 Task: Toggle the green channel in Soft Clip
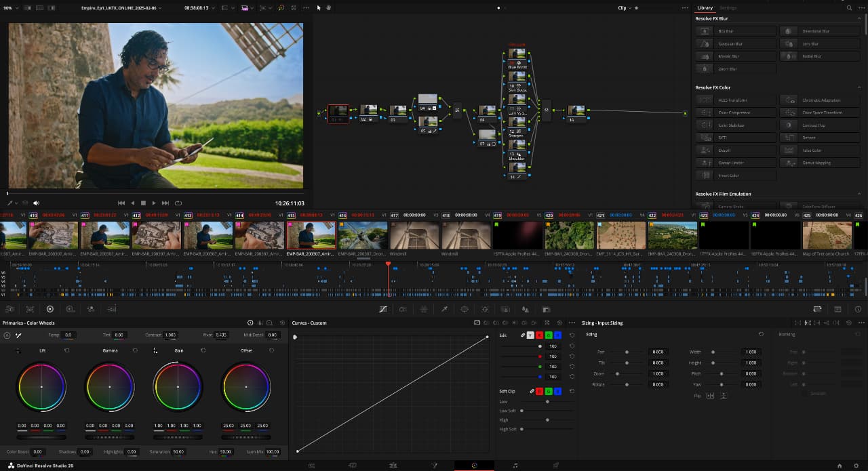tap(548, 391)
